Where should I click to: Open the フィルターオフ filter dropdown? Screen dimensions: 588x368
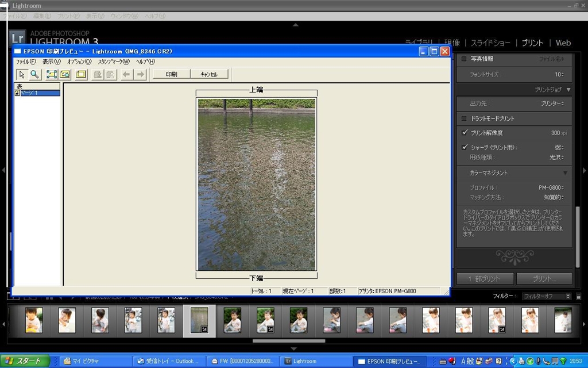coord(547,296)
